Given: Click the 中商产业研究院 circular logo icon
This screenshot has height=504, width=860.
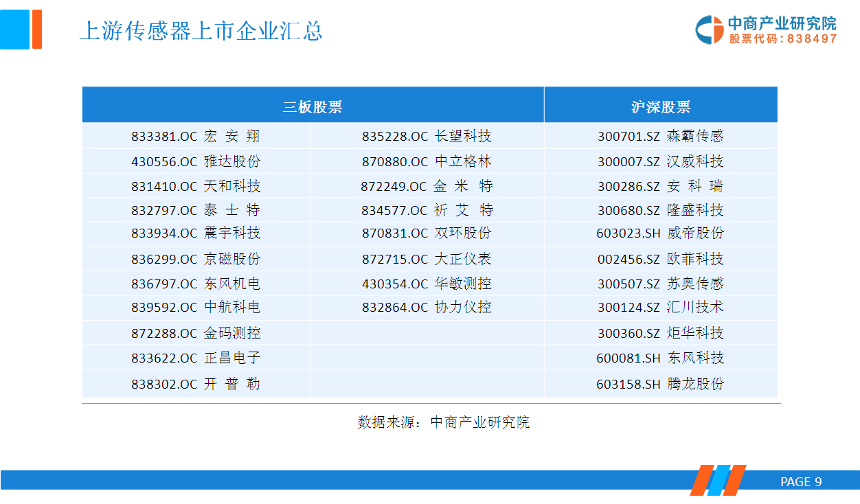Looking at the screenshot, I should pyautogui.click(x=709, y=30).
